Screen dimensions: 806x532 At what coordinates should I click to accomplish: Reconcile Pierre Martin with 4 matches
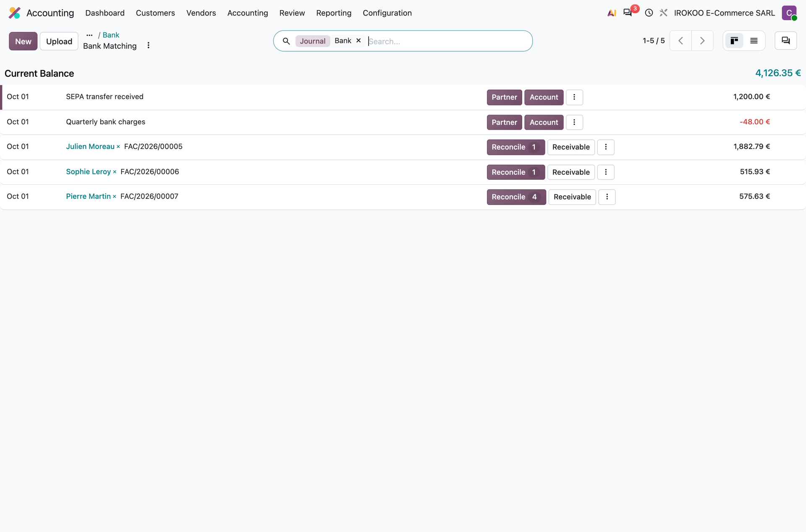pyautogui.click(x=516, y=197)
